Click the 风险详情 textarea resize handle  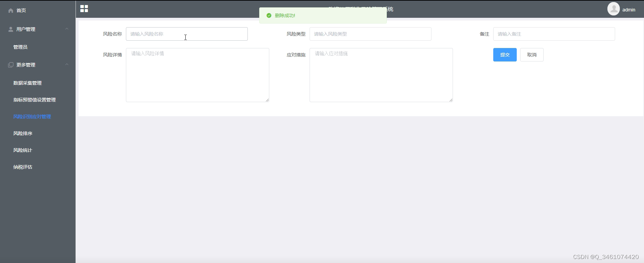click(x=267, y=100)
